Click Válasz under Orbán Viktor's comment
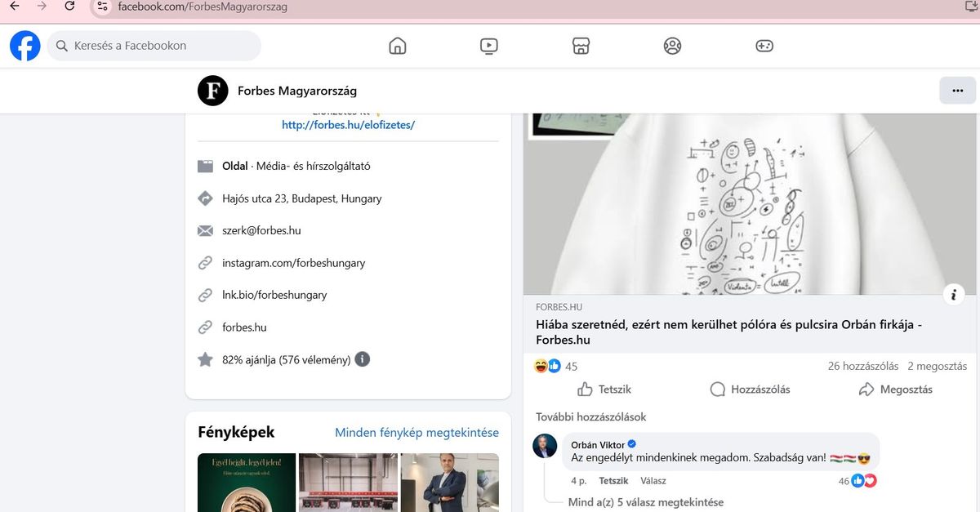This screenshot has height=512, width=980. [653, 481]
